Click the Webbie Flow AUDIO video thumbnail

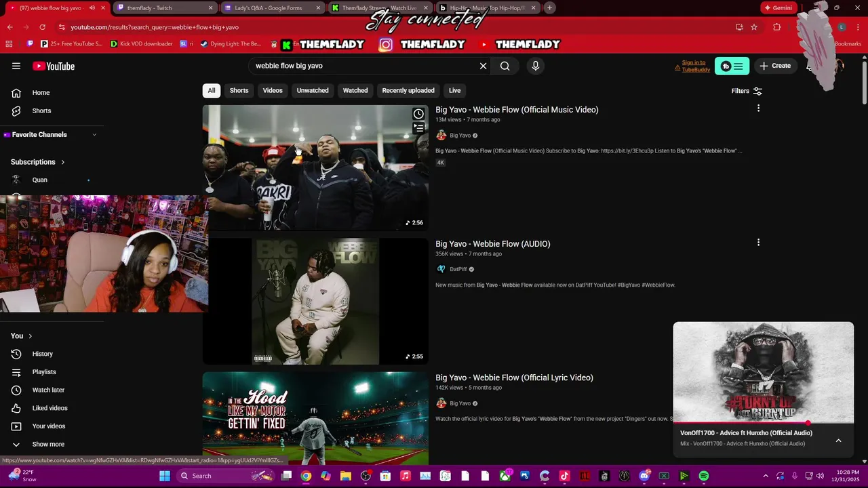315,301
